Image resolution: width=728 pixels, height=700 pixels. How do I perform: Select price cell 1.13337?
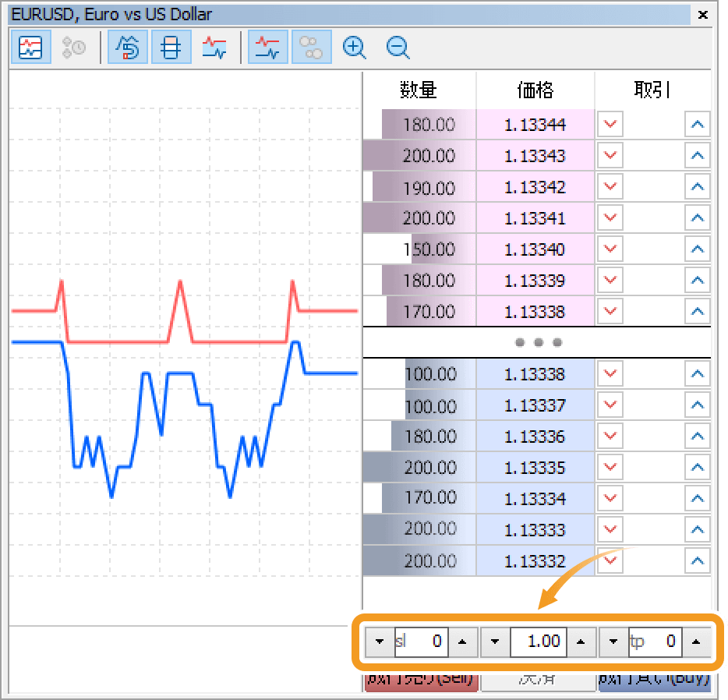535,405
